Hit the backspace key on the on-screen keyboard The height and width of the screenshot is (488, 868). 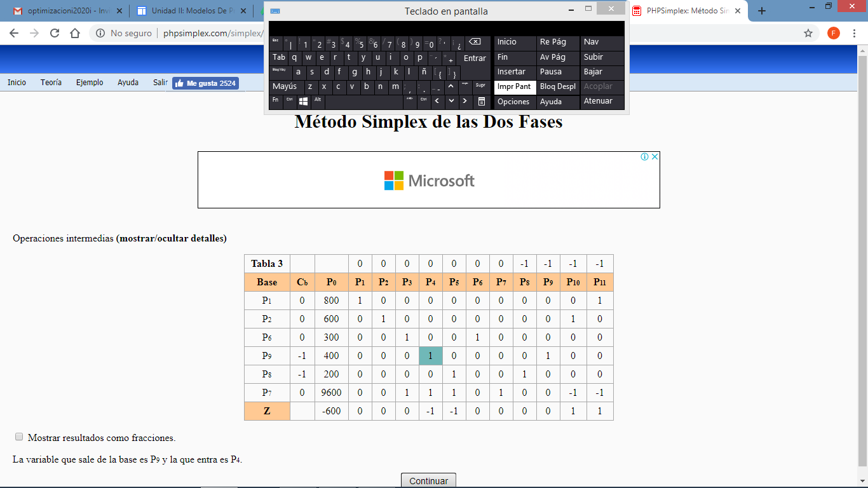coord(475,41)
